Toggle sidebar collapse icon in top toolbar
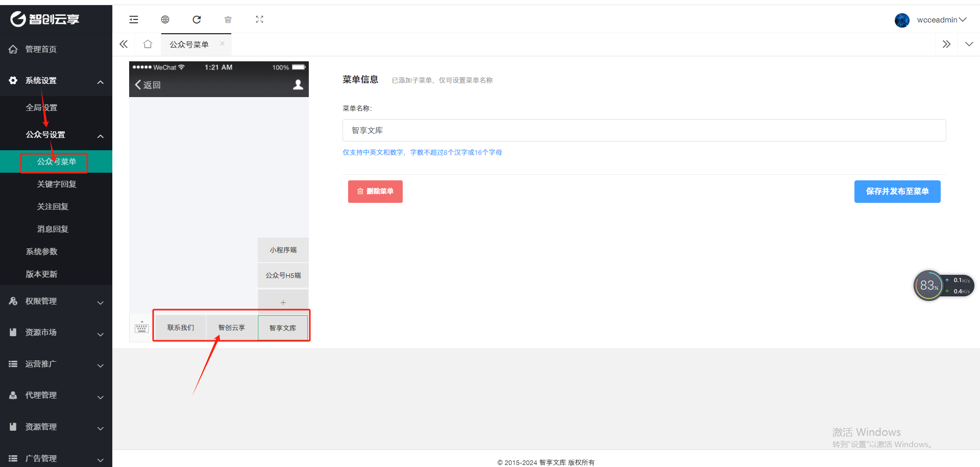Viewport: 980px width, 467px height. 134,19
